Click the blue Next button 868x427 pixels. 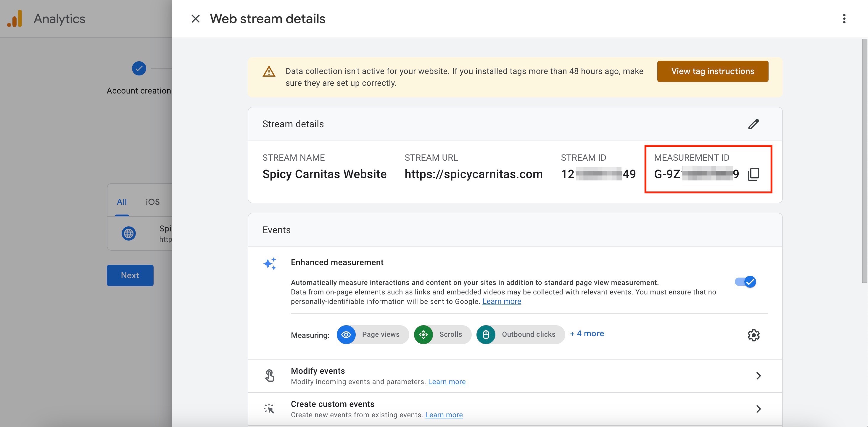point(130,275)
